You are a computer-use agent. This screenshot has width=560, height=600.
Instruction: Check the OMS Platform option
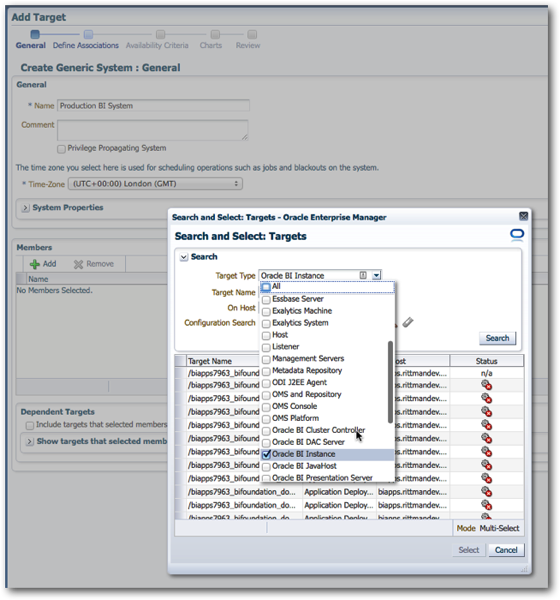(x=266, y=419)
